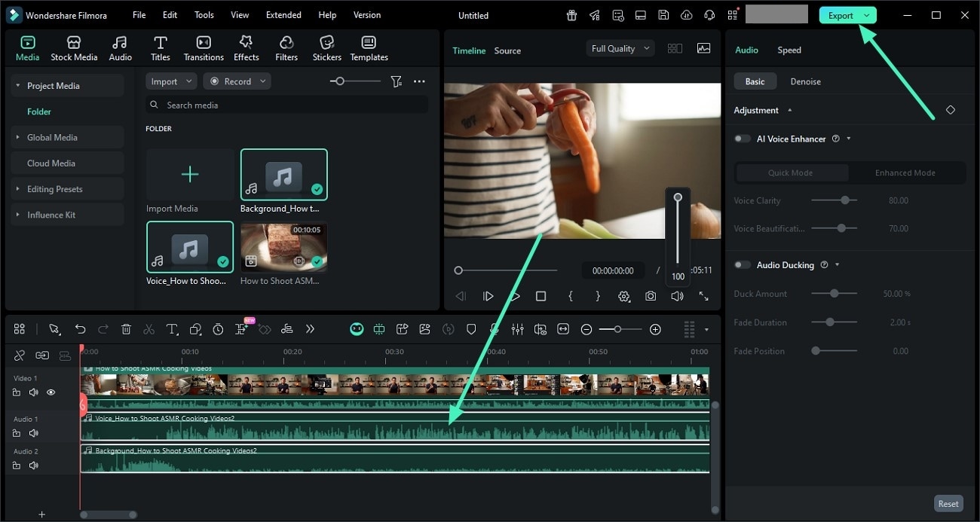This screenshot has width=980, height=522.
Task: Enable the AI Voice Enhancer toggle
Action: tap(742, 139)
